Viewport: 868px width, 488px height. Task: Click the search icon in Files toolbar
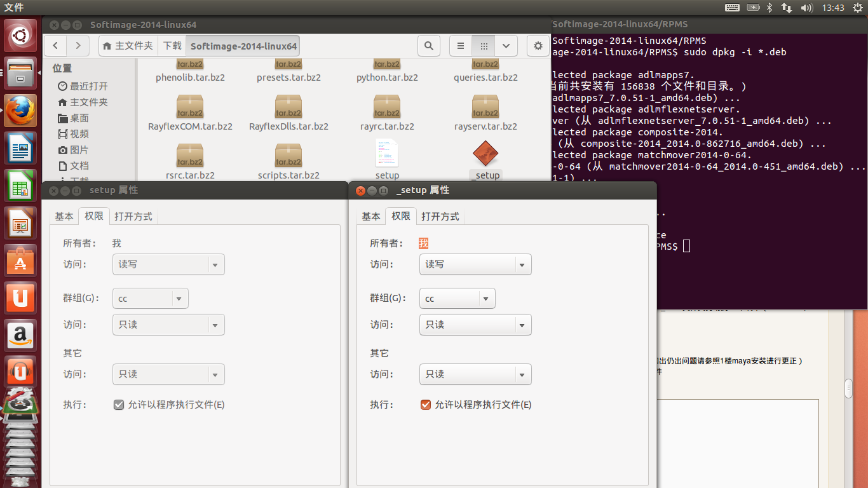429,46
